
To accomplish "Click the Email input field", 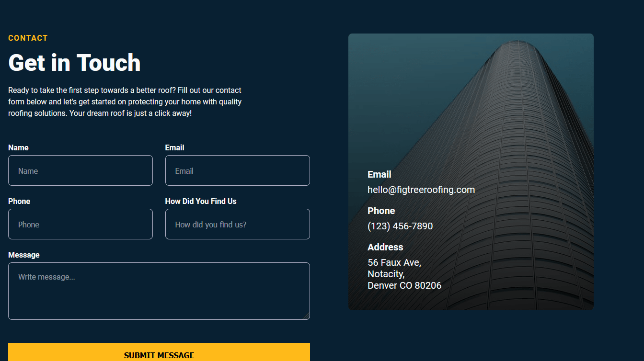I will (238, 170).
